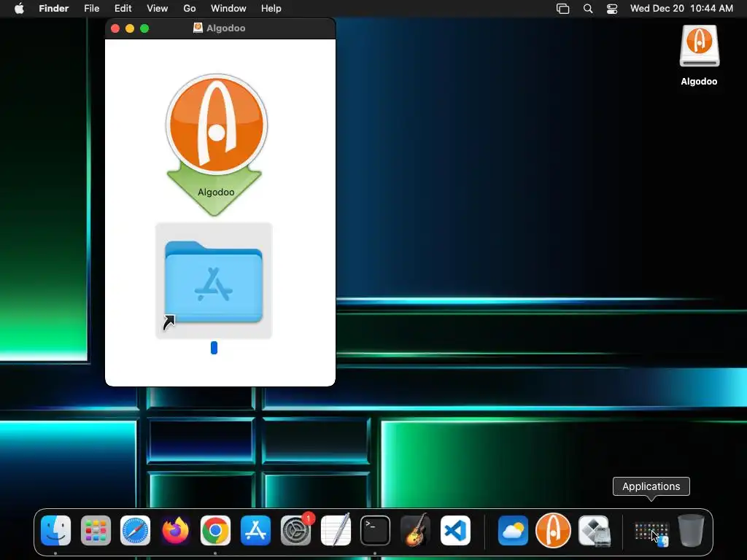The height and width of the screenshot is (560, 747).
Task: Open Stage Manager menu bar icon
Action: point(563,9)
